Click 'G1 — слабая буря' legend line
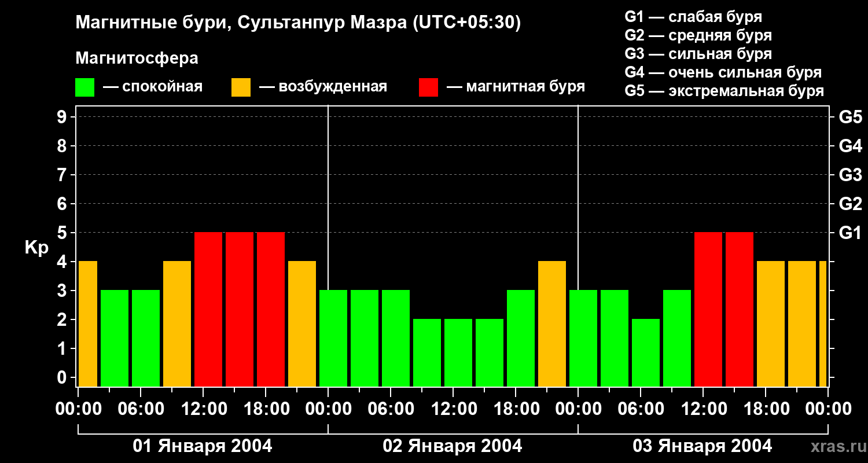 tap(693, 16)
